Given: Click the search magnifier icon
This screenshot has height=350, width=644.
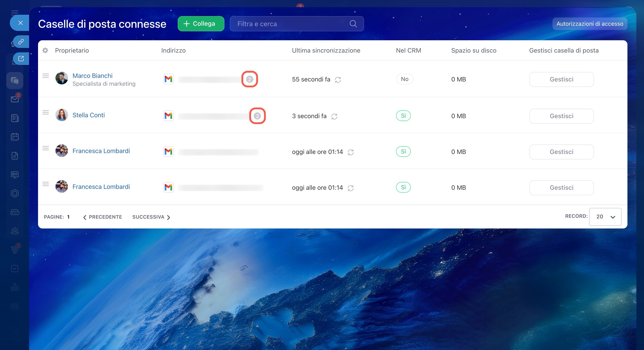Looking at the screenshot, I should 353,24.
